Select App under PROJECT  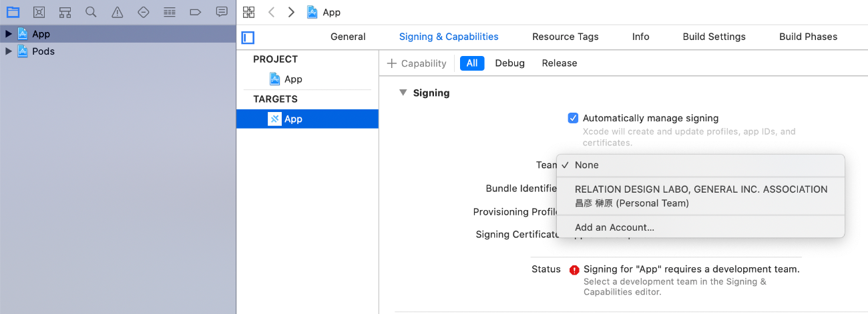point(286,79)
